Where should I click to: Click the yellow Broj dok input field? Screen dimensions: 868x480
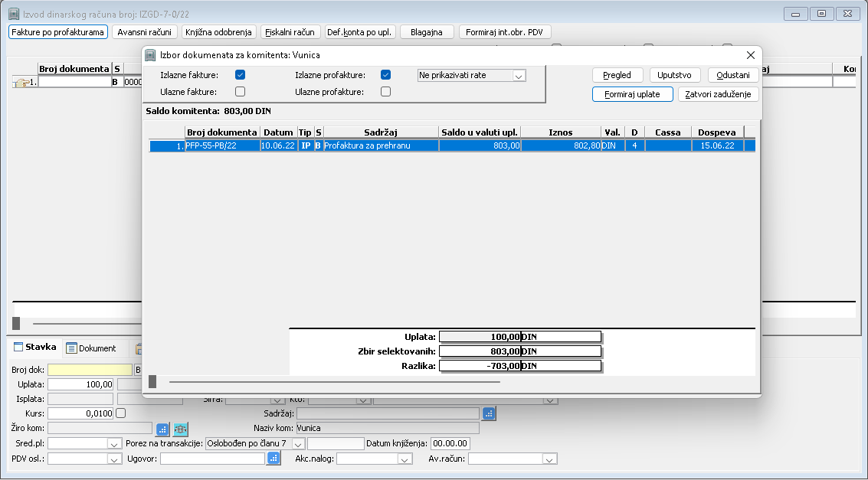pyautogui.click(x=90, y=370)
